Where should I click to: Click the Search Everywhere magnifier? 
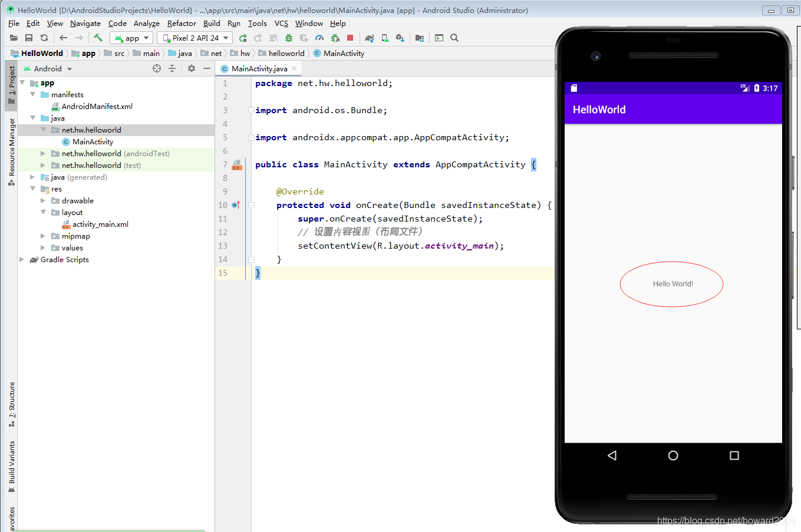[x=454, y=38]
